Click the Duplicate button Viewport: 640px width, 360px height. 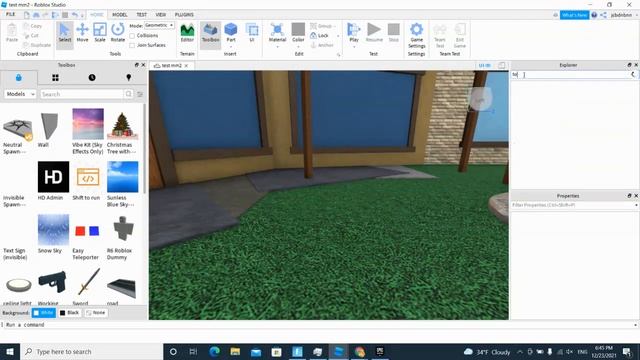(37, 45)
